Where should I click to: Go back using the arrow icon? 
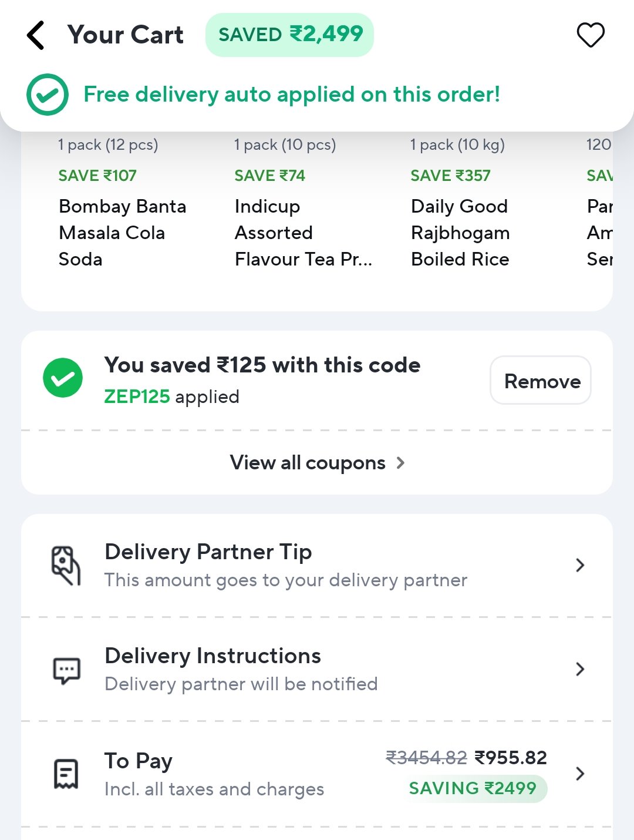[x=36, y=35]
